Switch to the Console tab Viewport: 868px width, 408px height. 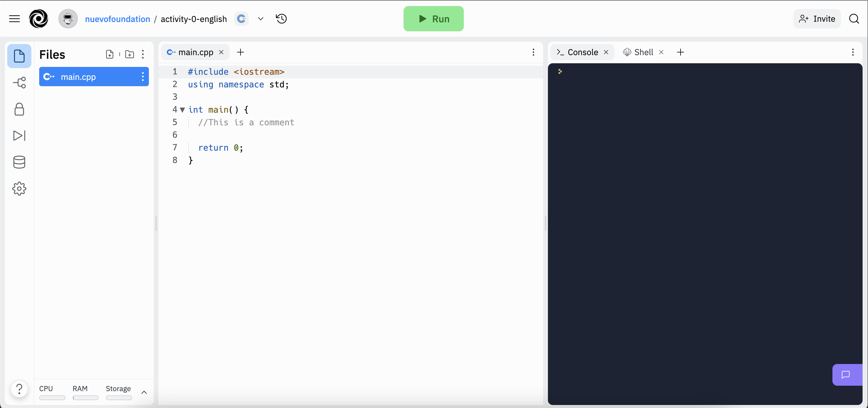click(583, 52)
